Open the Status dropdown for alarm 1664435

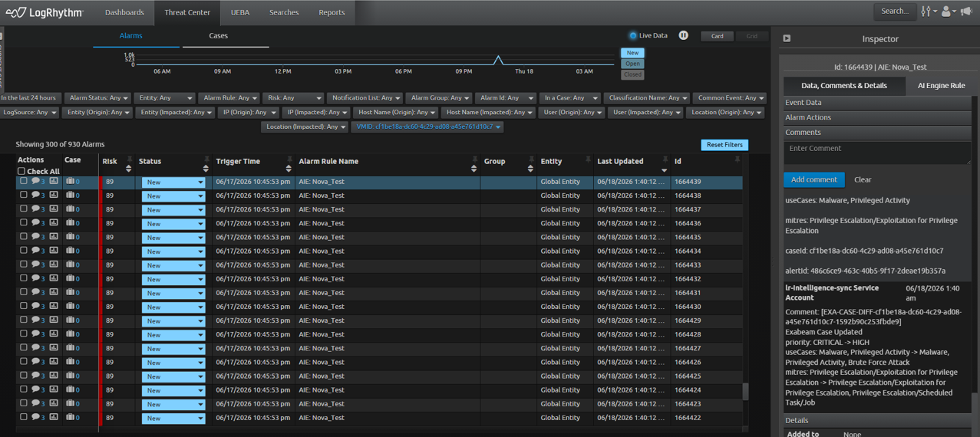click(x=173, y=238)
